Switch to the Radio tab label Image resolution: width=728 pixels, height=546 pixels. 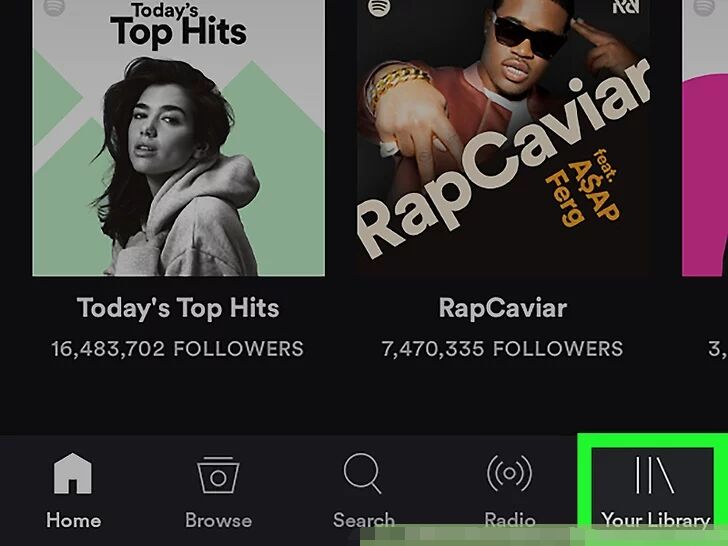tap(510, 520)
